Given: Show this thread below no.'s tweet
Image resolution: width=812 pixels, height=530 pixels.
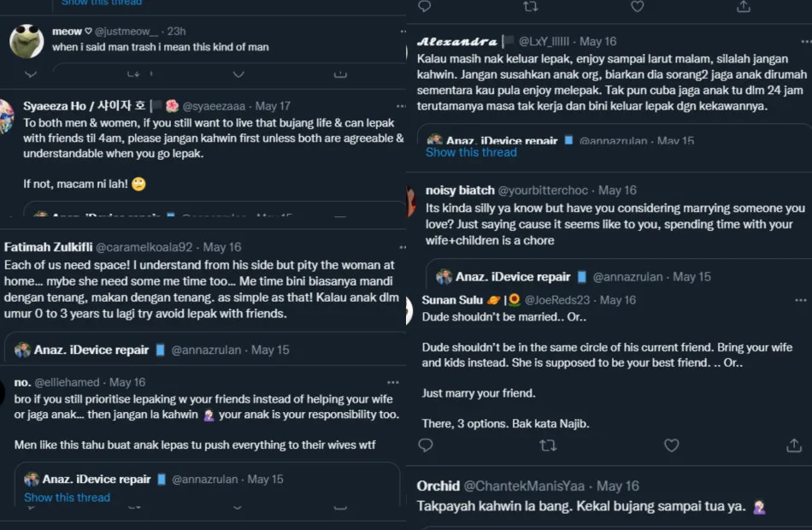Looking at the screenshot, I should pos(67,498).
